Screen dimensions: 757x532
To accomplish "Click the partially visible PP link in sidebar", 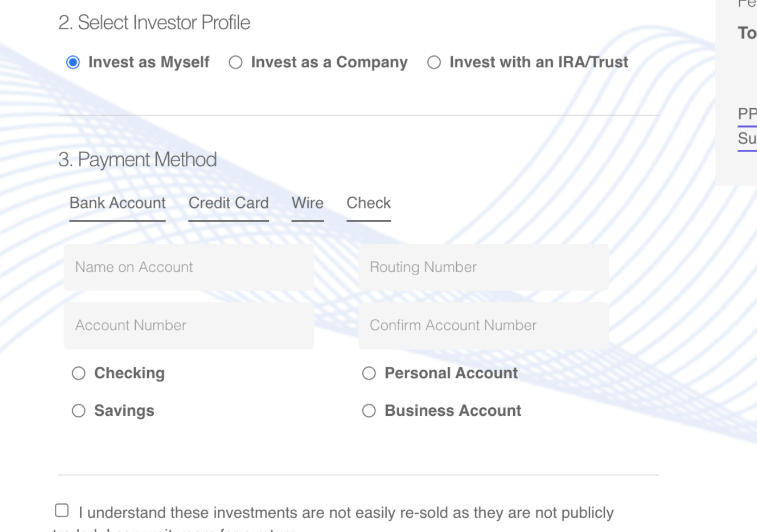I will (747, 115).
